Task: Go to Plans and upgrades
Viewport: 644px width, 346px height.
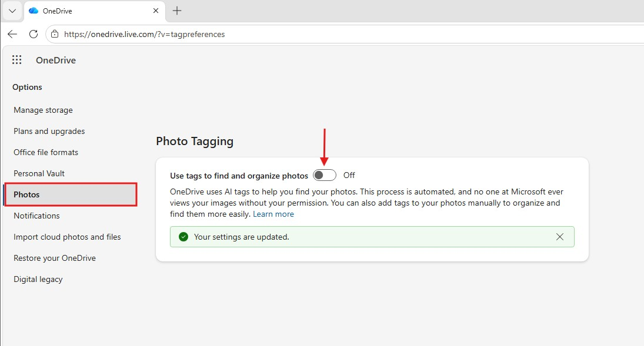Action: tap(49, 131)
